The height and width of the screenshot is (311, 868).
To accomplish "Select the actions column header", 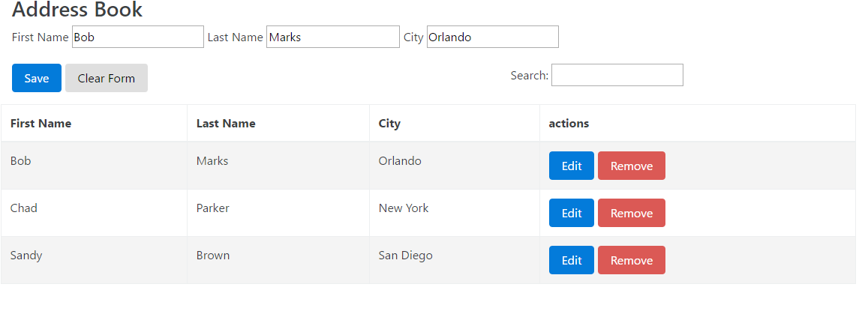I will tap(698, 124).
